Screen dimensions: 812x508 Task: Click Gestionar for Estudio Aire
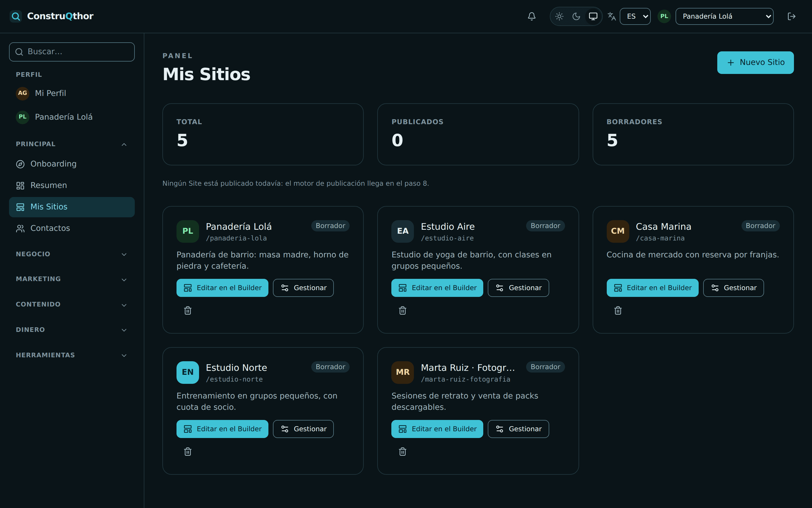pyautogui.click(x=518, y=288)
